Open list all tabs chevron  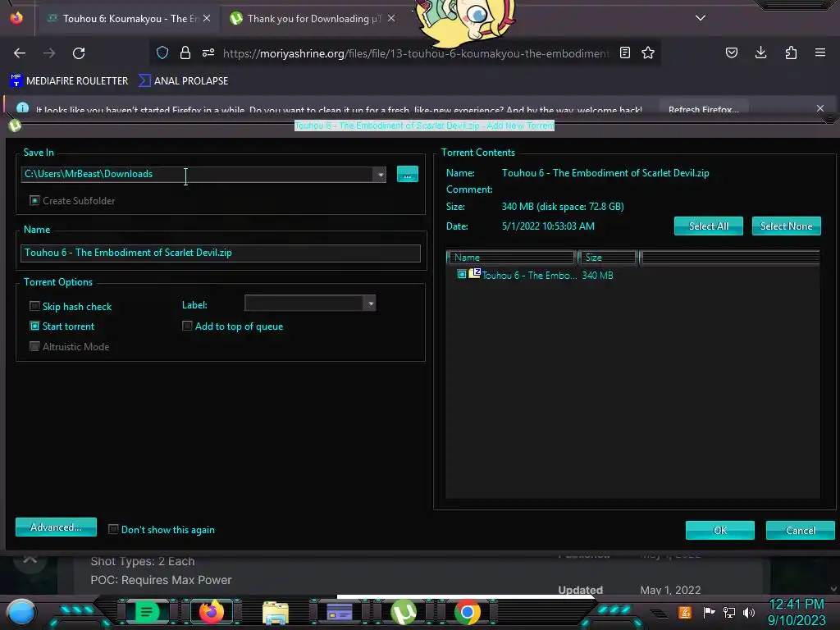coord(701,18)
